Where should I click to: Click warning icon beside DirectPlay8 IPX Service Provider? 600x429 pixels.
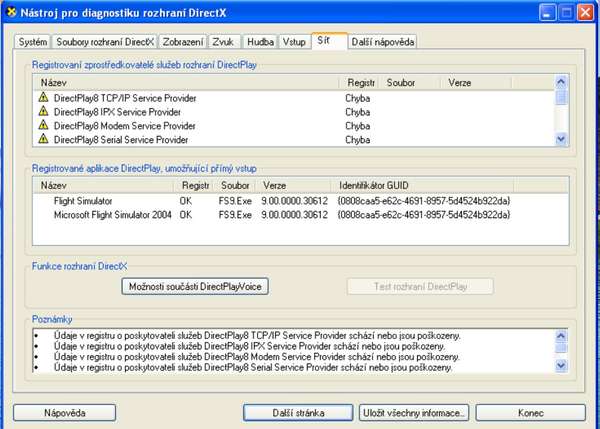click(44, 111)
